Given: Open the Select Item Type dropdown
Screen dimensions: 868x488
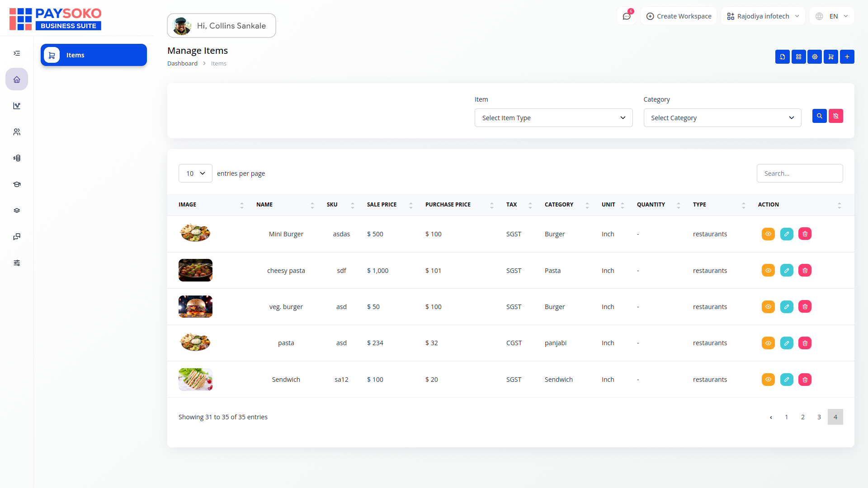Looking at the screenshot, I should (553, 118).
